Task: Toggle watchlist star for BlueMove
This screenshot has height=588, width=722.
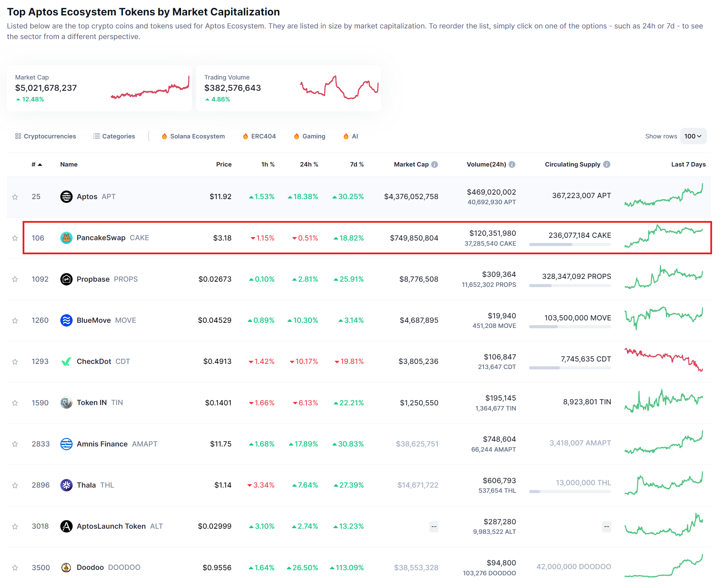Action: (x=15, y=320)
